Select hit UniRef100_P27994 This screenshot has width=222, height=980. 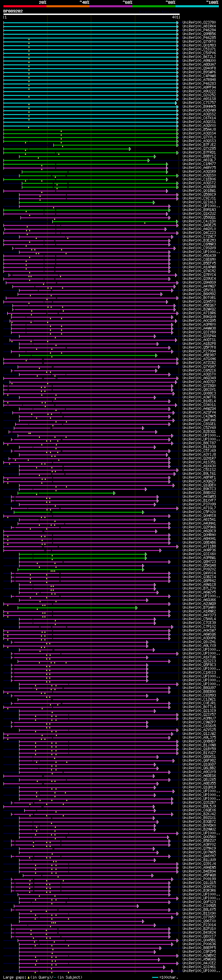(199, 351)
